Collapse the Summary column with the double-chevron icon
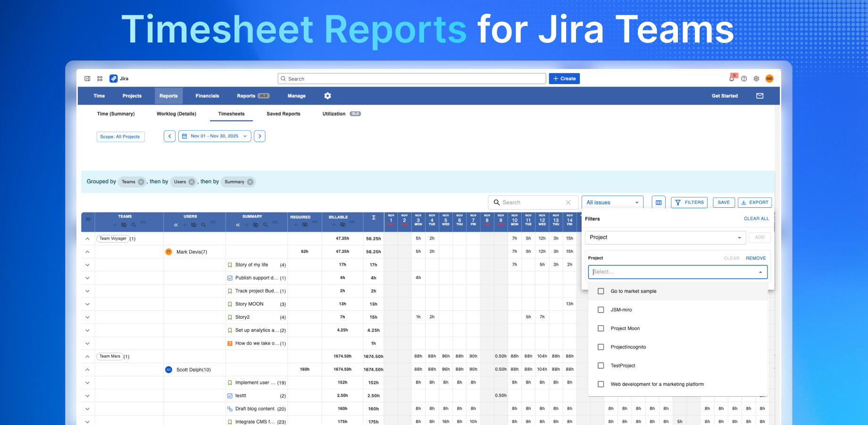 point(238,225)
